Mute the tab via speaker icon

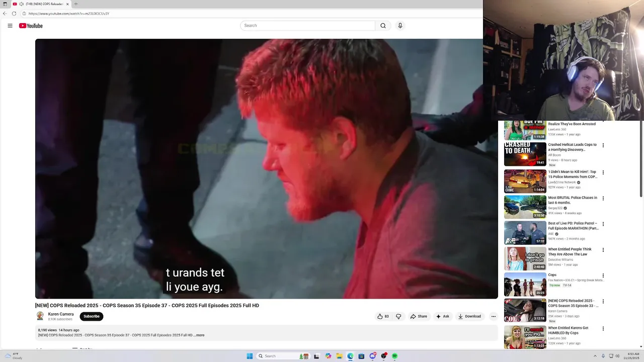(21, 4)
